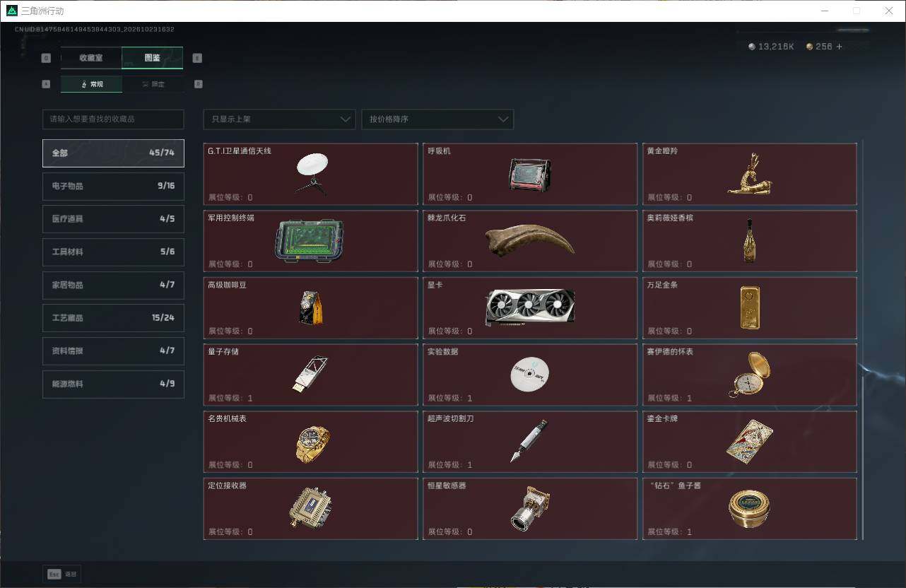Select the 资料情报 category

click(113, 351)
